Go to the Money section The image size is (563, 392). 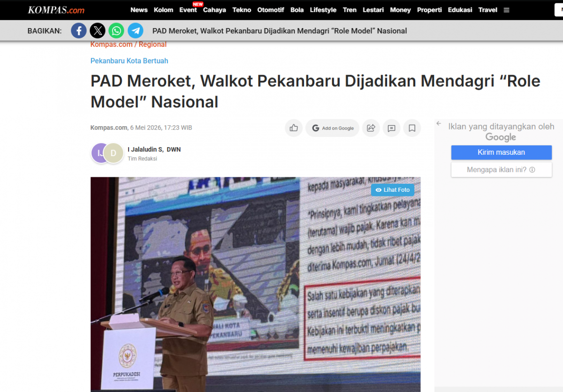[400, 10]
